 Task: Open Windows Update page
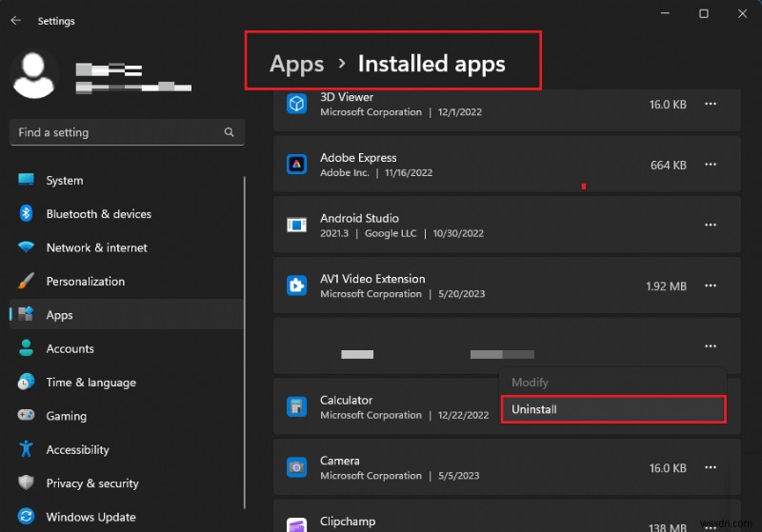click(127, 517)
